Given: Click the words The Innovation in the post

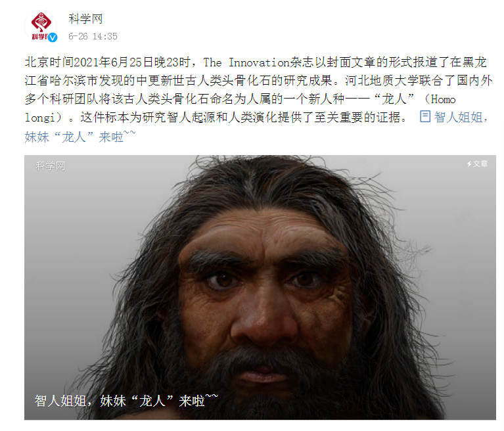Looking at the screenshot, I should tap(246, 62).
